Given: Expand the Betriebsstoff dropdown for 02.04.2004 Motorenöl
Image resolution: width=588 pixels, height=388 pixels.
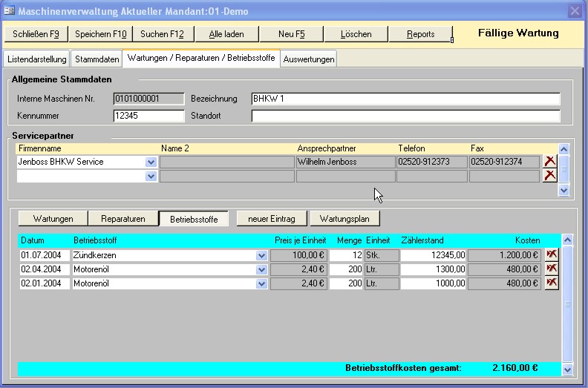Looking at the screenshot, I should 261,269.
